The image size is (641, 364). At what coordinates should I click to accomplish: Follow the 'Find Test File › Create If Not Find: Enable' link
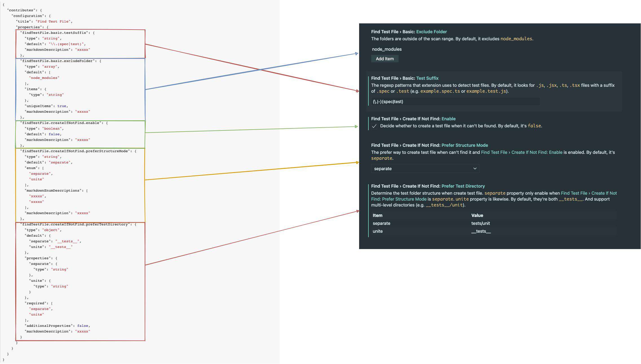point(521,152)
